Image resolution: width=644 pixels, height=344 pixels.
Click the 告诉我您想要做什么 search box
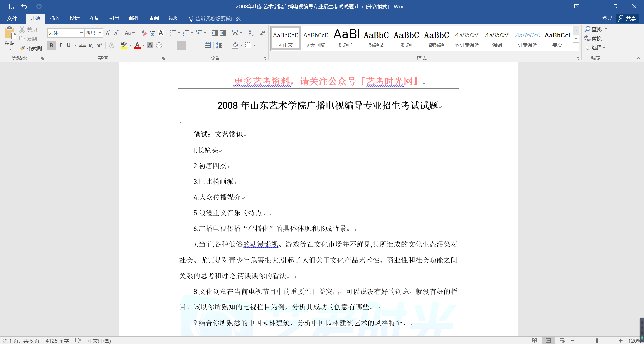click(220, 18)
